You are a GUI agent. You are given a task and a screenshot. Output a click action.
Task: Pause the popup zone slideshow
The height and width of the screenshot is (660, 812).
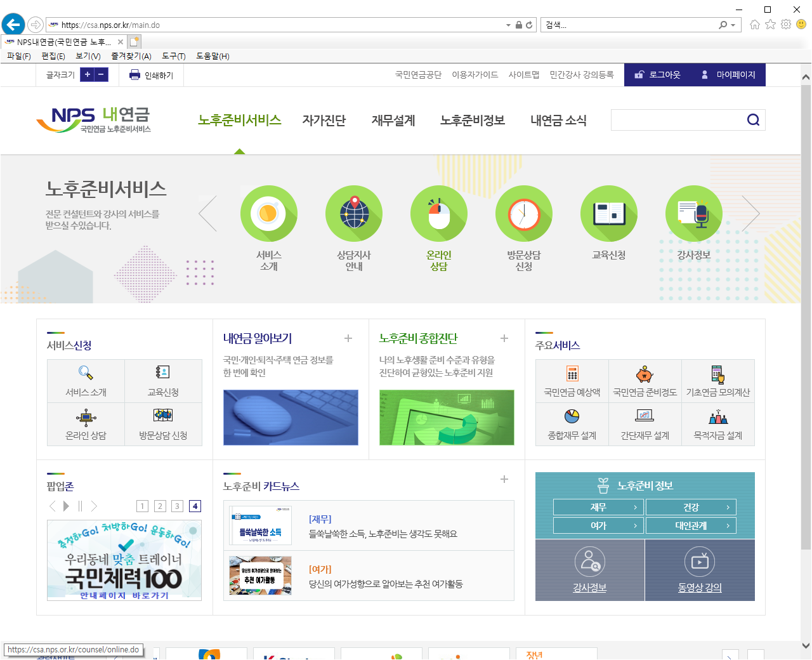point(81,506)
